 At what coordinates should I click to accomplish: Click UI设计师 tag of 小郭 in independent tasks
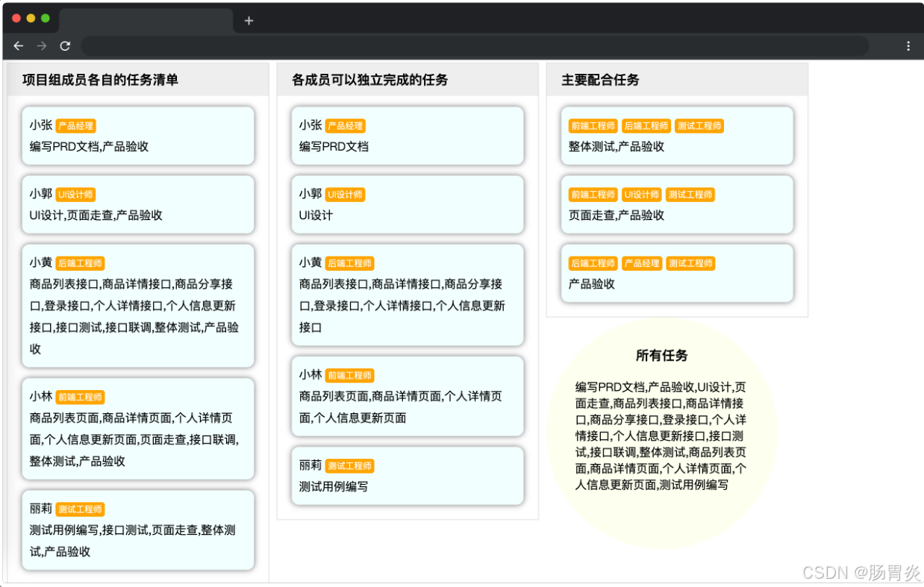pyautogui.click(x=345, y=195)
